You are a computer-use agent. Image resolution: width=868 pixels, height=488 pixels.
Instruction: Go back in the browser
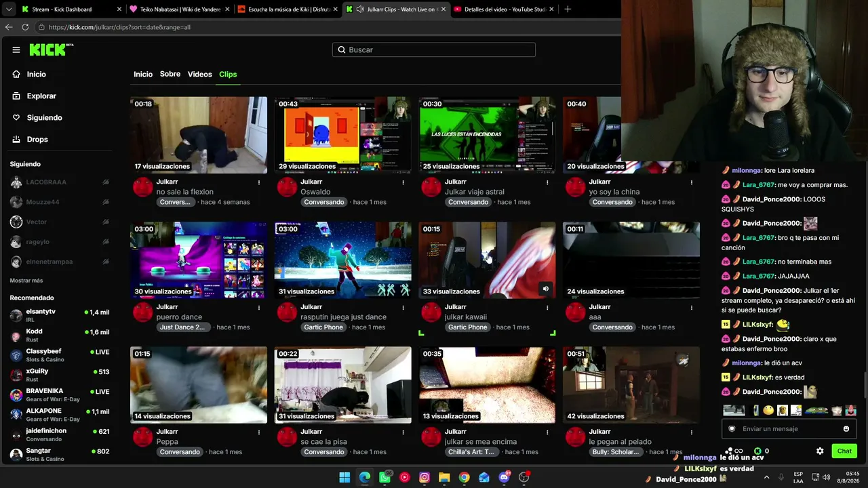(9, 27)
